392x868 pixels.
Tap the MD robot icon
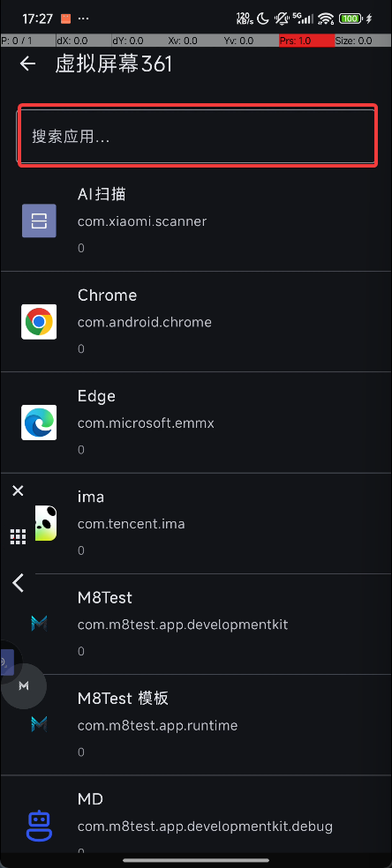click(x=39, y=826)
